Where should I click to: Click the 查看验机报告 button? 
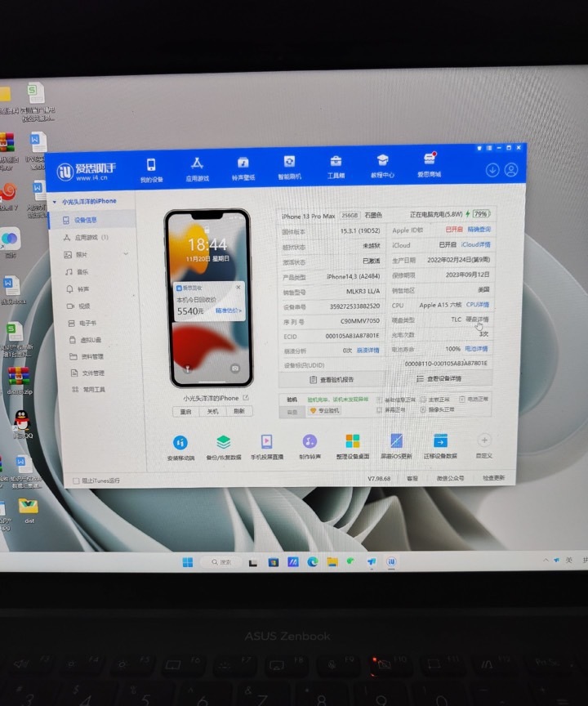click(x=332, y=380)
